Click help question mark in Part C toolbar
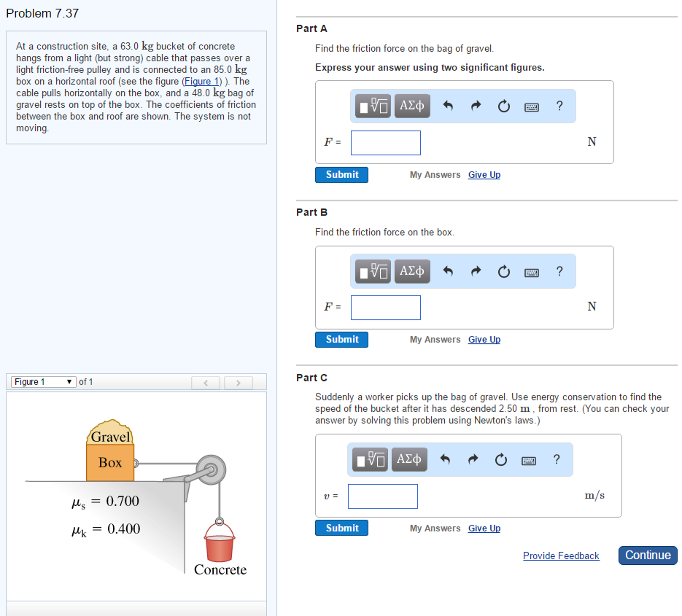This screenshot has width=682, height=616. tap(556, 459)
